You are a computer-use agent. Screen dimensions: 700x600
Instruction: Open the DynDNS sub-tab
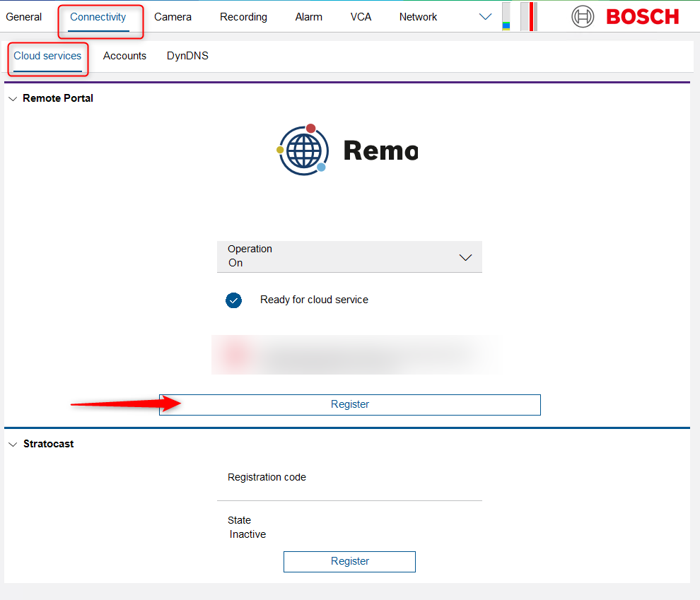tap(187, 56)
